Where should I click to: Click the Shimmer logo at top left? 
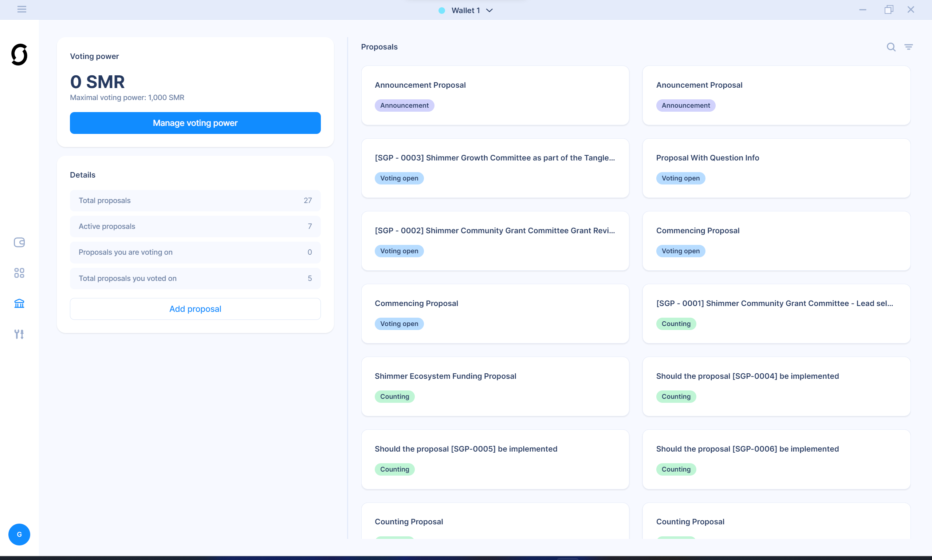pos(19,55)
